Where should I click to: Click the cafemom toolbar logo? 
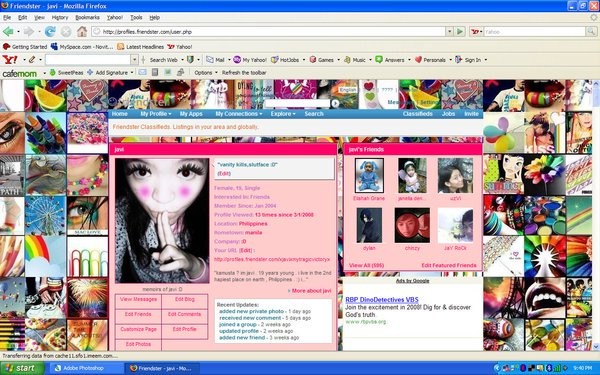click(x=20, y=73)
